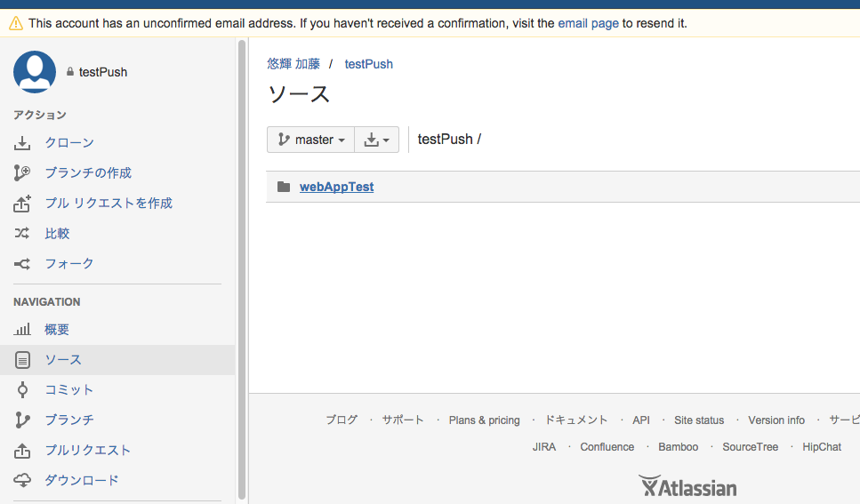Click the create pull request icon
Viewport: 860px width, 504px height.
click(x=22, y=204)
